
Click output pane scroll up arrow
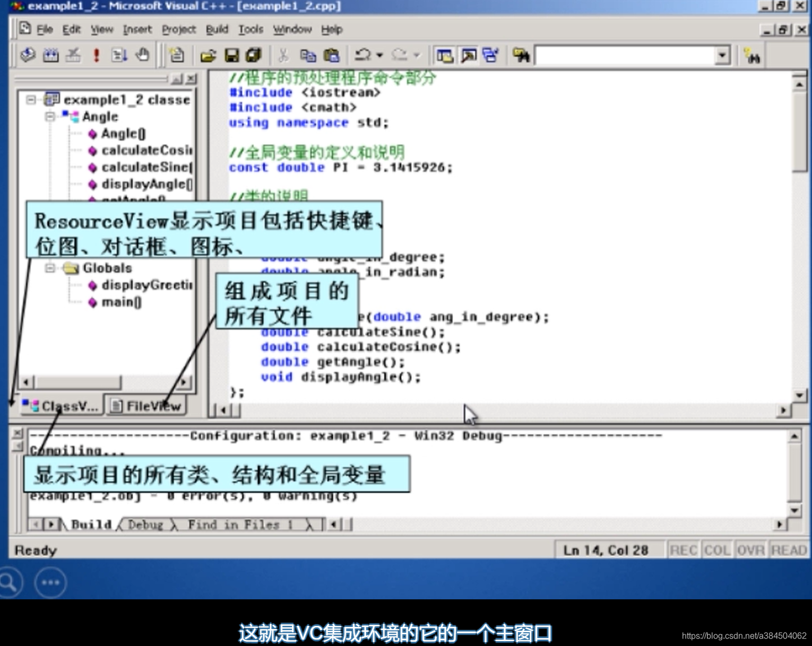pos(794,437)
